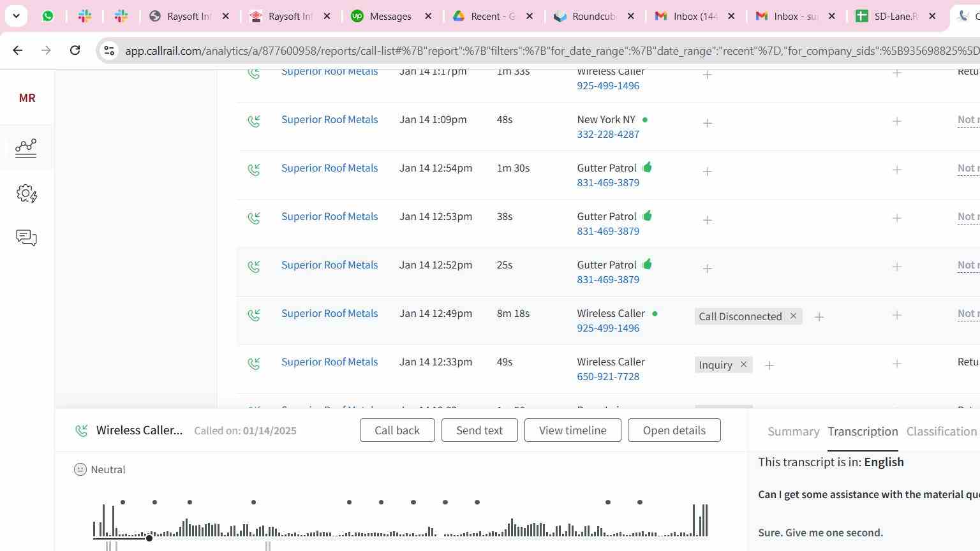Jump to the first dot marker above waveform

point(122,502)
